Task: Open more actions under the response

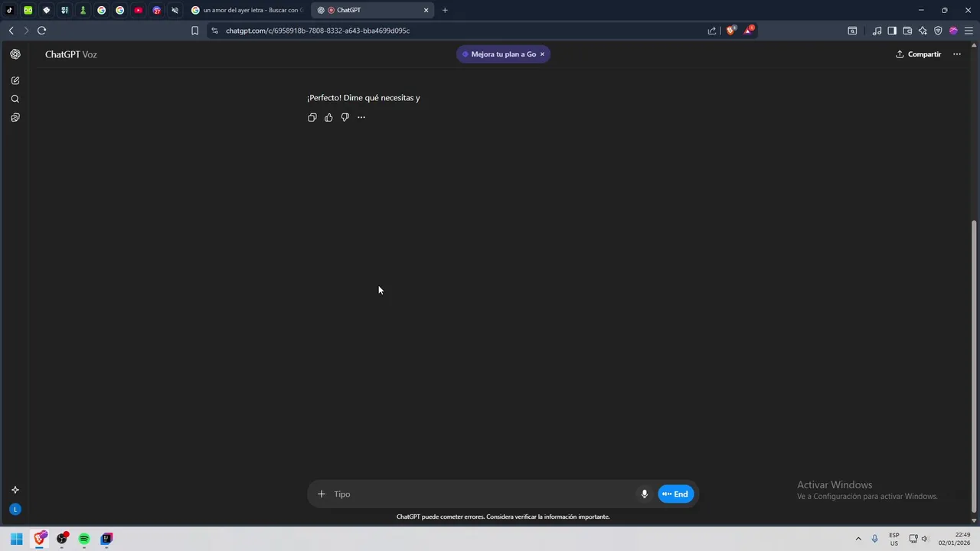Action: pos(361,117)
